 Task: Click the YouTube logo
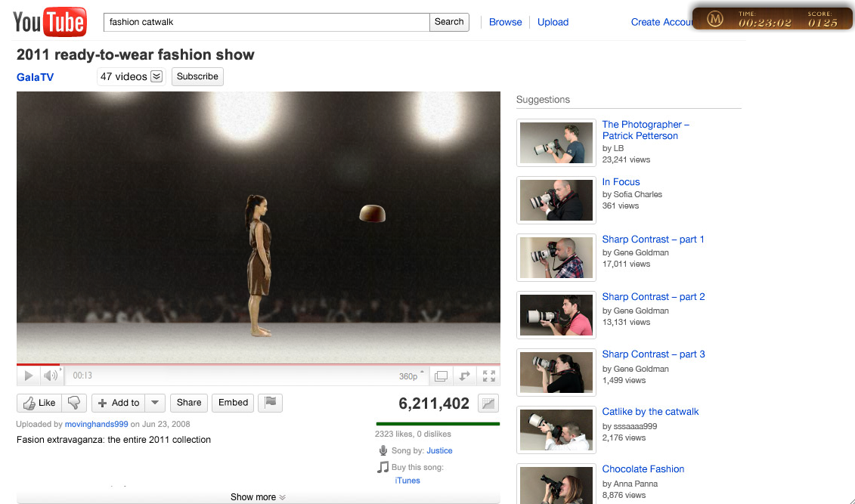click(x=50, y=23)
